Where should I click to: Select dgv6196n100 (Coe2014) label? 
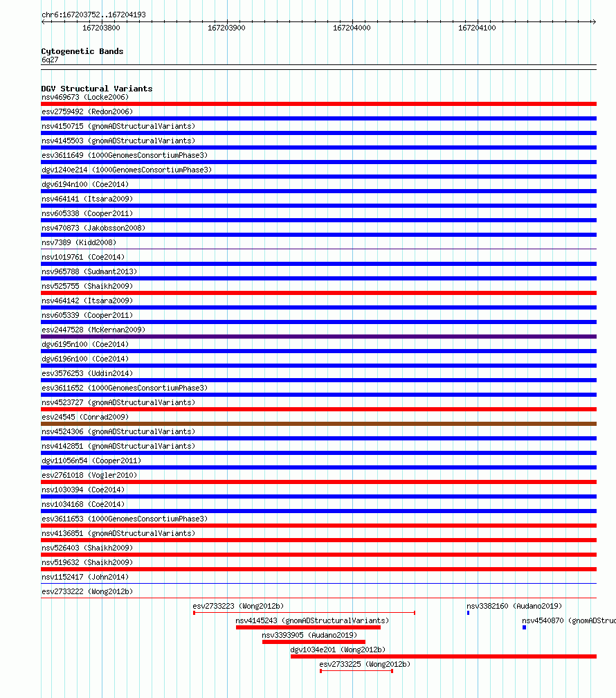(85, 359)
